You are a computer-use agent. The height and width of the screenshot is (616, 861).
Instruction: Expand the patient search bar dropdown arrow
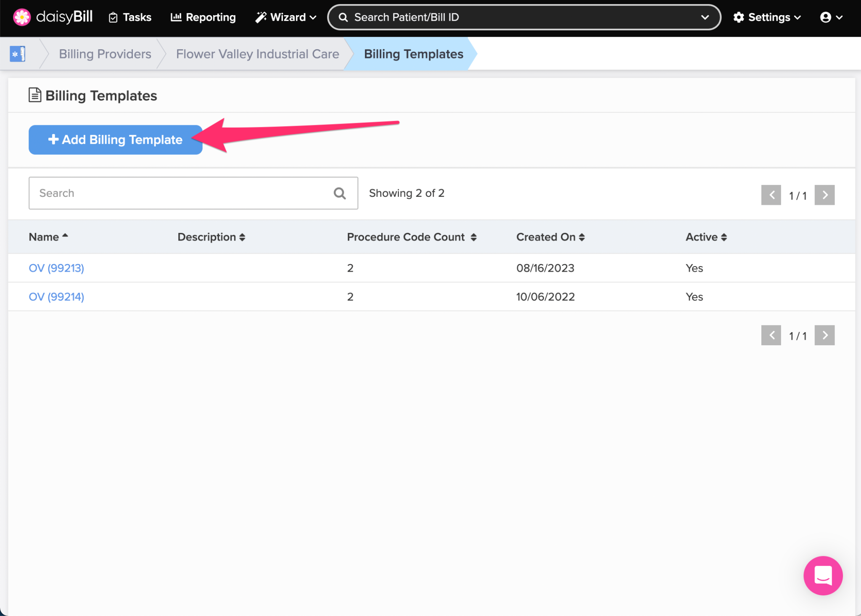(x=705, y=17)
